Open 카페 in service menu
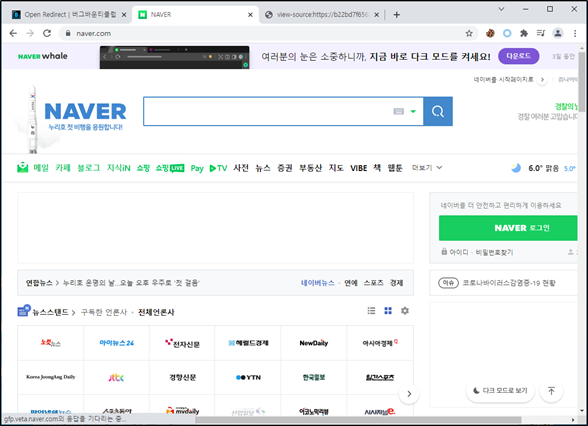Screen dimensions: 588x426 coord(63,168)
